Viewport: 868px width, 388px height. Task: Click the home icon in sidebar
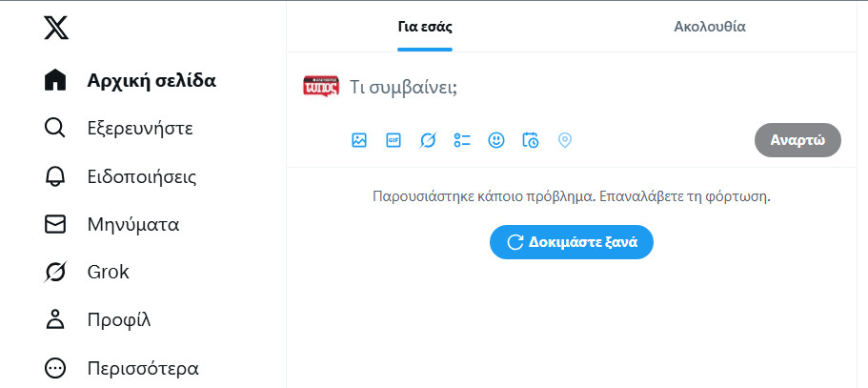click(x=56, y=80)
